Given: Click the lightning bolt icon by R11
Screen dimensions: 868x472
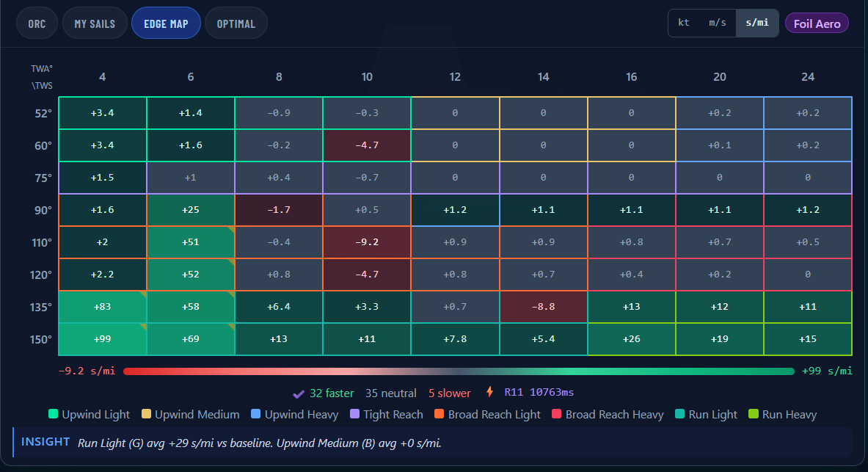Looking at the screenshot, I should pos(490,392).
